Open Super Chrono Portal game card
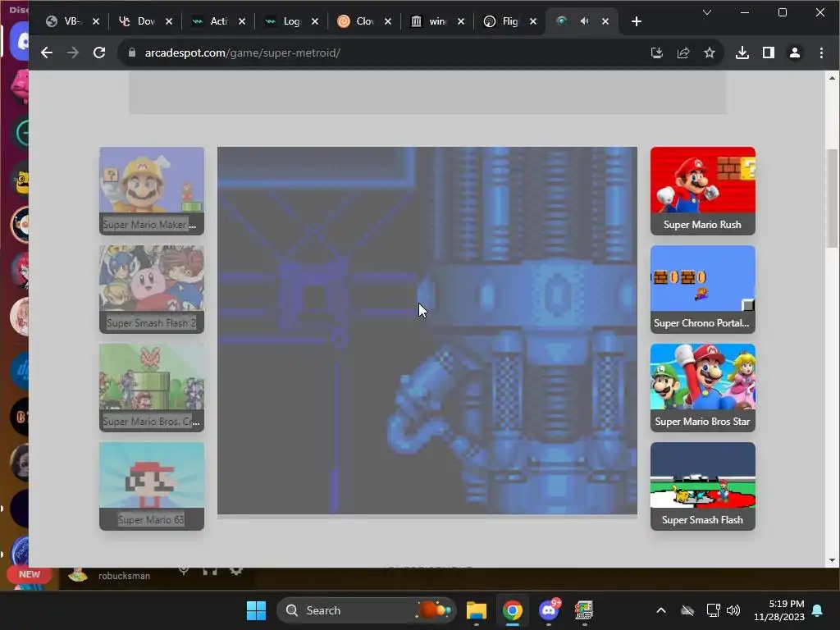The height and width of the screenshot is (630, 840). pos(703,290)
